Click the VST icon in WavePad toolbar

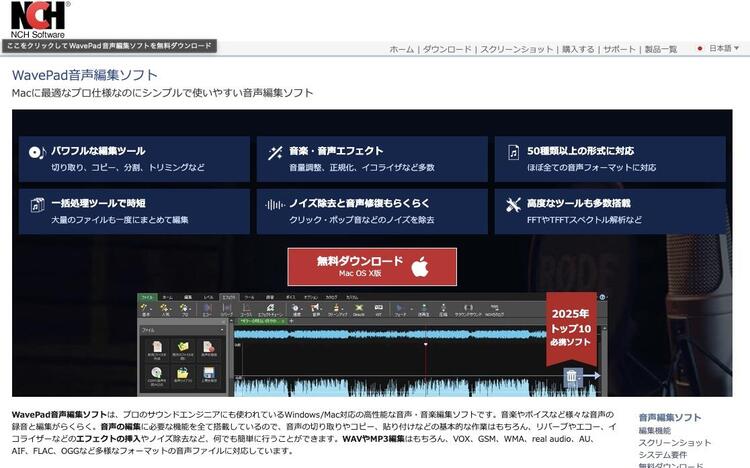click(x=378, y=310)
